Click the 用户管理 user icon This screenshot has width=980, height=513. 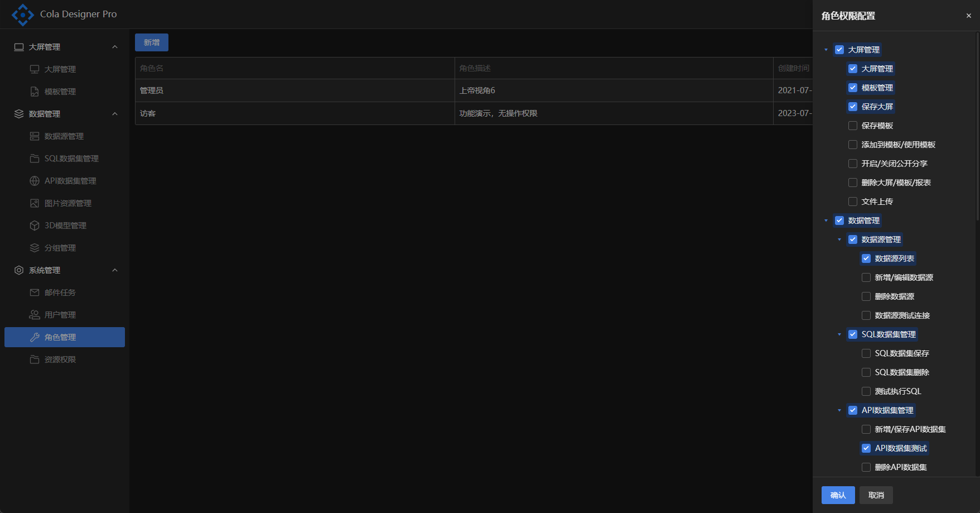point(35,315)
